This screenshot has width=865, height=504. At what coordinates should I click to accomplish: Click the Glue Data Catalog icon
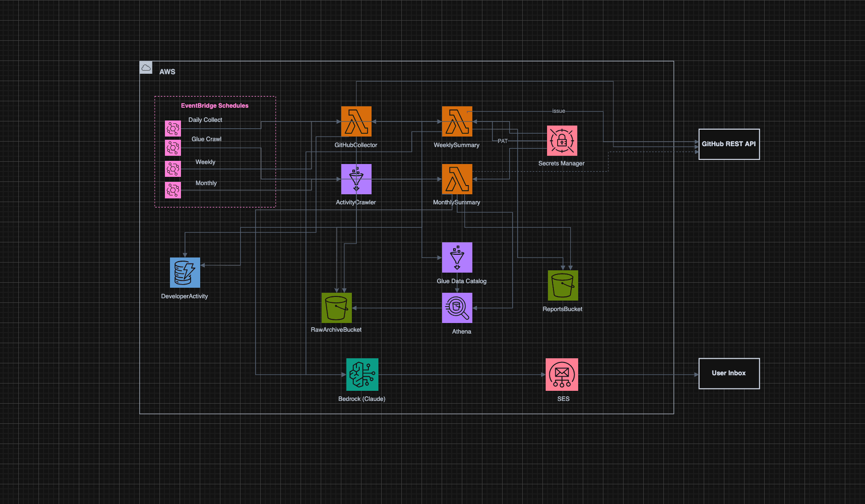pyautogui.click(x=457, y=257)
